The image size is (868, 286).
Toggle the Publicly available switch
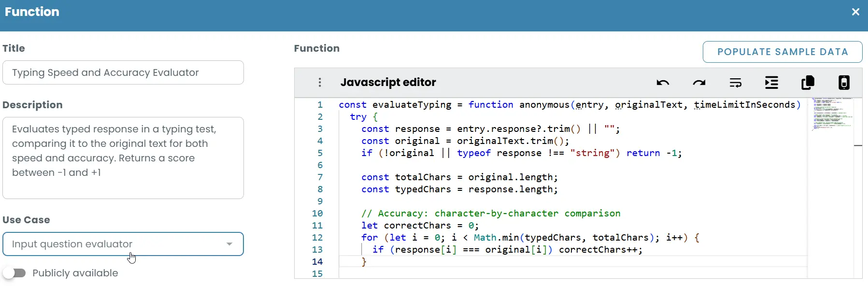pos(14,273)
